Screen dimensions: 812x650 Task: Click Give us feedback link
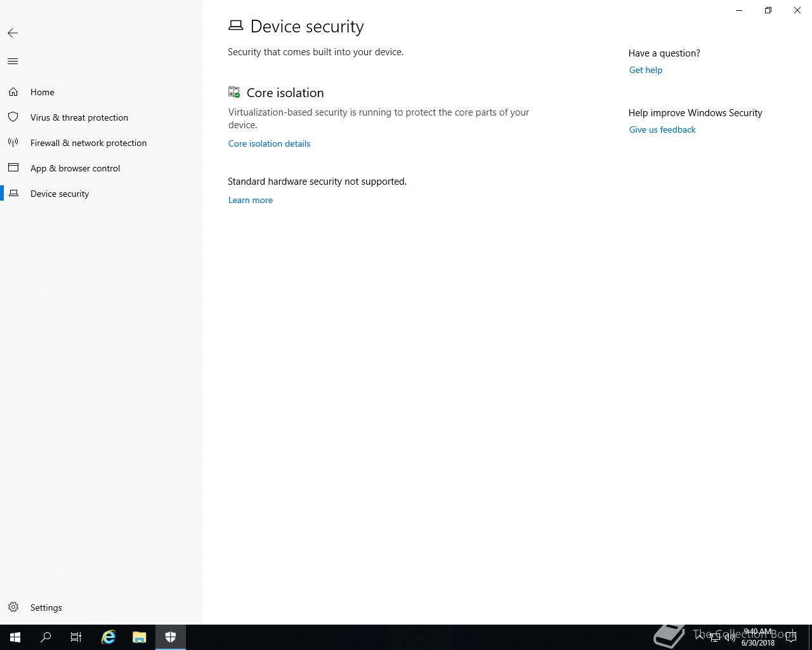(662, 129)
